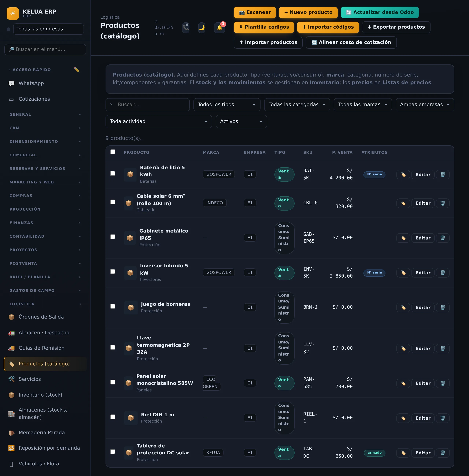This screenshot has width=469, height=476.
Task: Check the select-all checkbox in table header
Action: [x=112, y=152]
